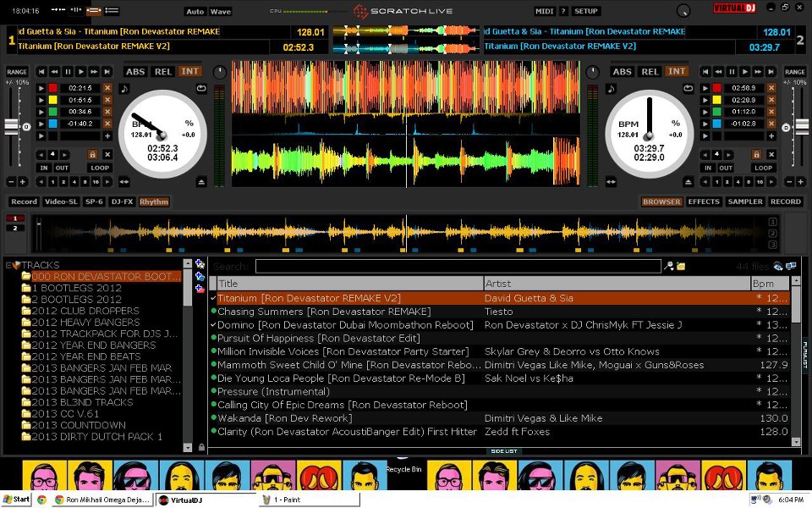Collapse the TRACKS tree root
812x508 pixels.
click(x=8, y=265)
